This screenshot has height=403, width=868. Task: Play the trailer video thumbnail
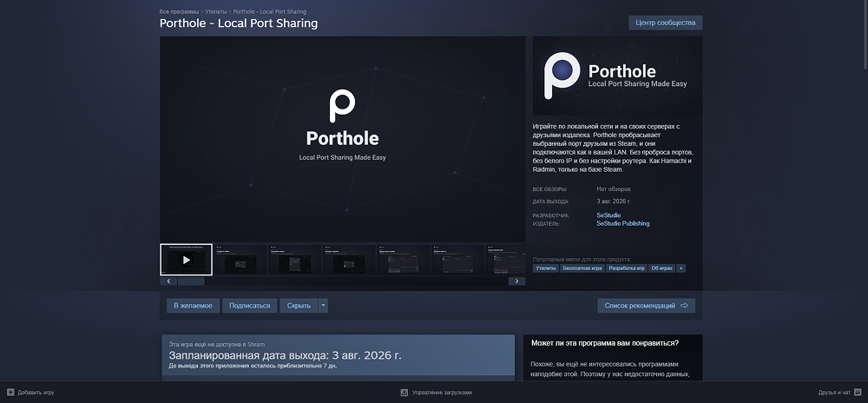coord(186,260)
